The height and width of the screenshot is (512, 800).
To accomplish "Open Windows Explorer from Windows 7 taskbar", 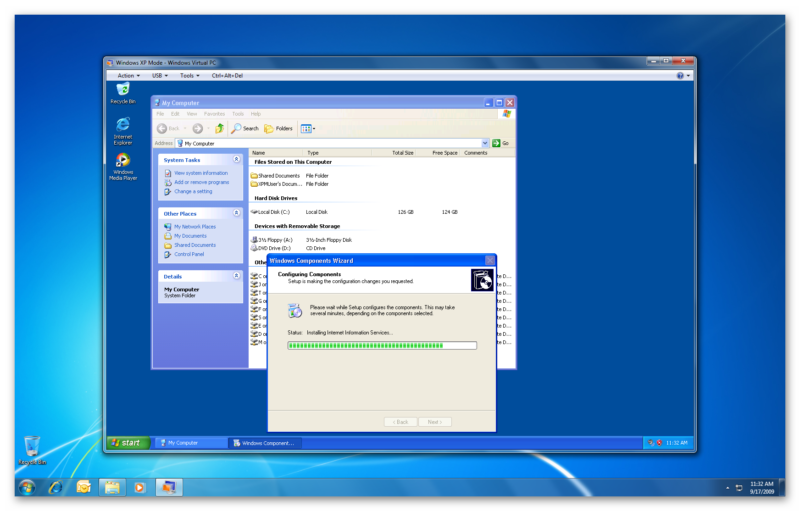I will point(112,488).
